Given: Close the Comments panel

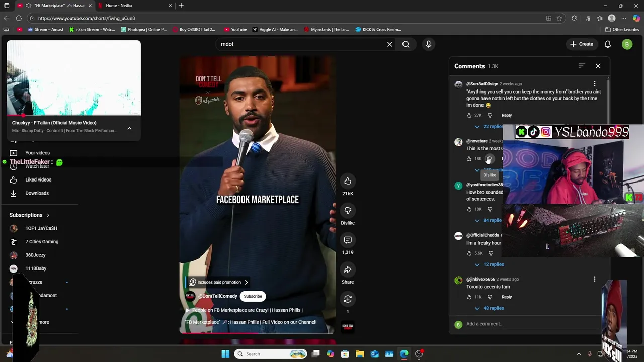Looking at the screenshot, I should point(598,66).
